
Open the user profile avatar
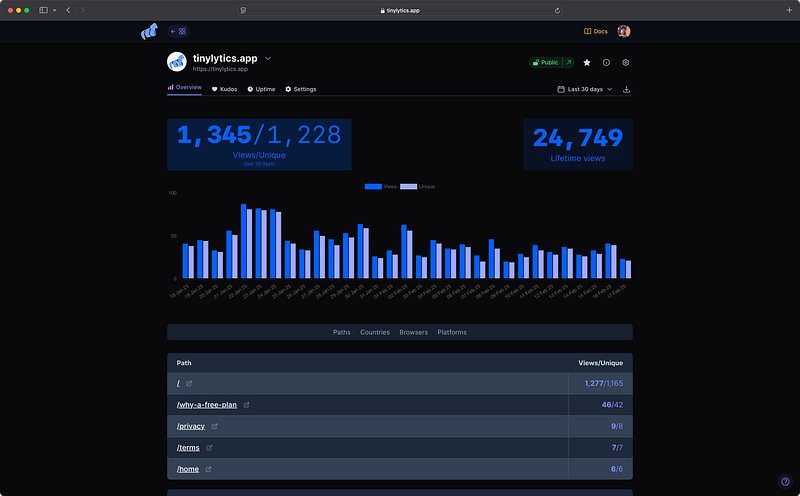[x=623, y=31]
